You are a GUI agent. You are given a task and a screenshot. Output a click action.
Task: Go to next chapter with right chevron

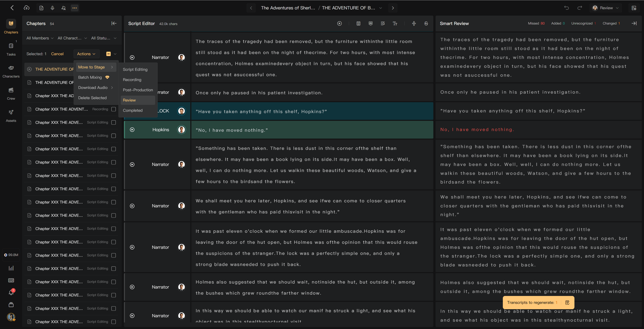click(393, 8)
